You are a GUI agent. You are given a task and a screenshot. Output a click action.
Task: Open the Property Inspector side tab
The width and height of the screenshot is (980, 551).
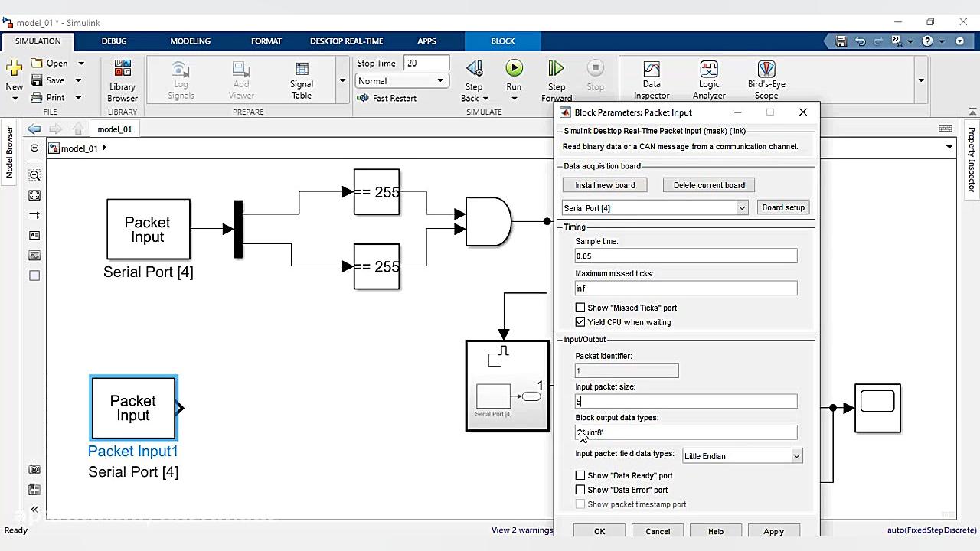tap(972, 160)
